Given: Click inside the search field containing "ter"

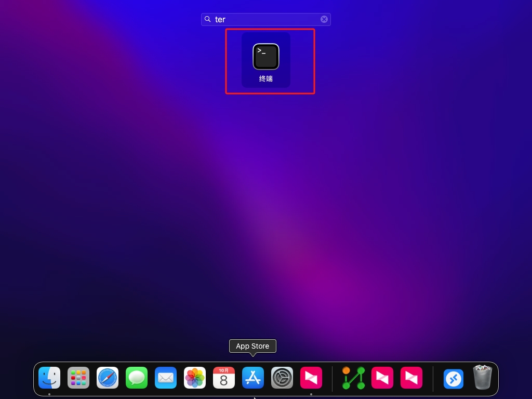Looking at the screenshot, I should pos(265,19).
